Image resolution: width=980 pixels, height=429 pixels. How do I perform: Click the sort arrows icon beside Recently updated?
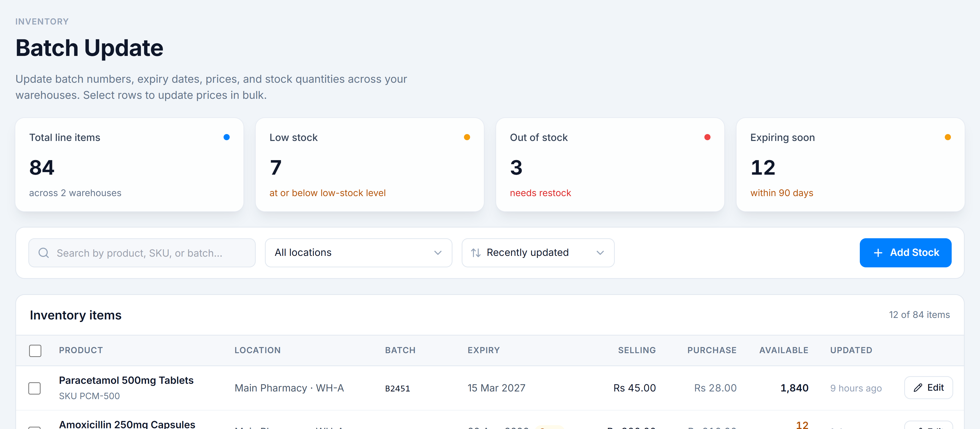point(475,253)
